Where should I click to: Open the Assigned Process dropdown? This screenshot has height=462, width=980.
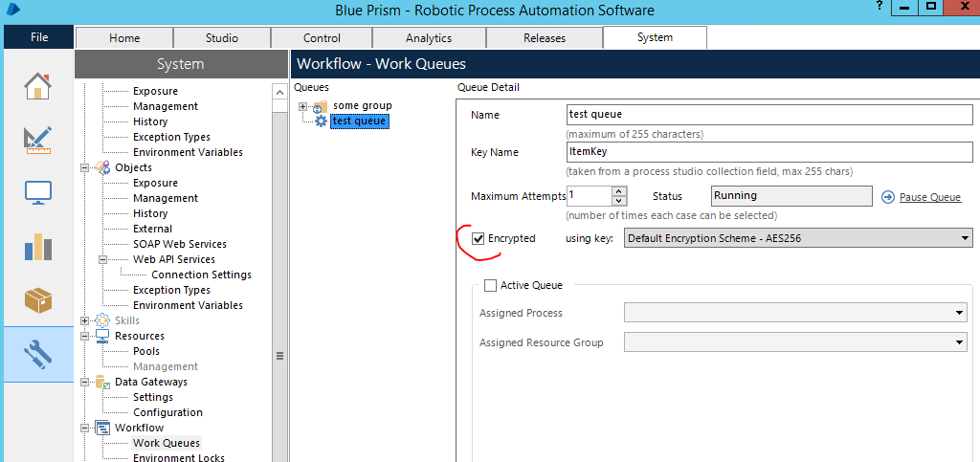(x=959, y=313)
